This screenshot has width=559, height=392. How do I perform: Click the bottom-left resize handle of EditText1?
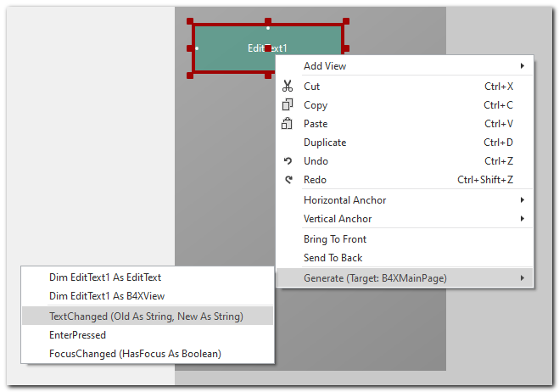[192, 75]
